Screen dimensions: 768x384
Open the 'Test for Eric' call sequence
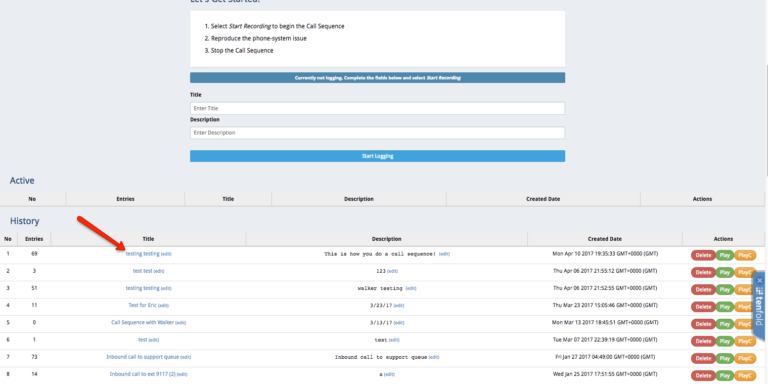[143, 305]
